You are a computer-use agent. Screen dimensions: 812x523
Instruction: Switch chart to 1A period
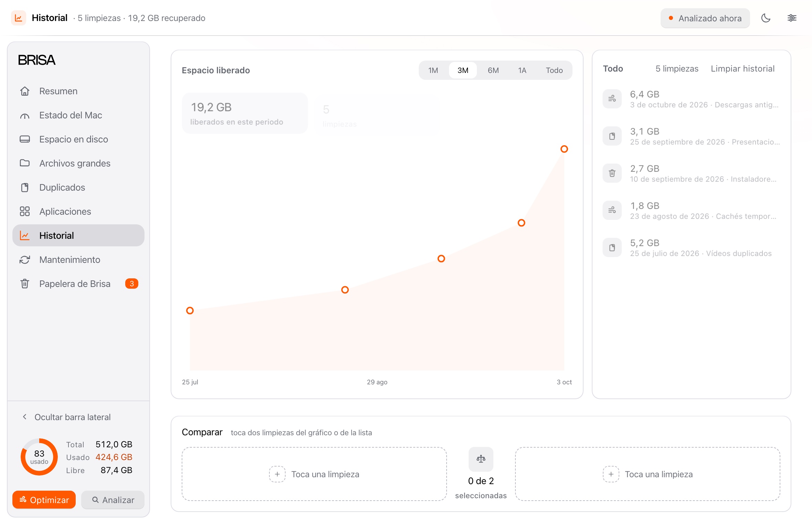click(x=522, y=70)
